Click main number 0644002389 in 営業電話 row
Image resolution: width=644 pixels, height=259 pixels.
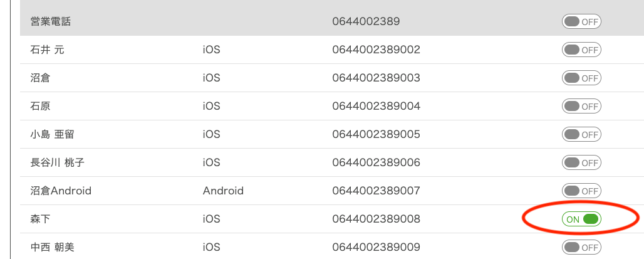coord(366,22)
